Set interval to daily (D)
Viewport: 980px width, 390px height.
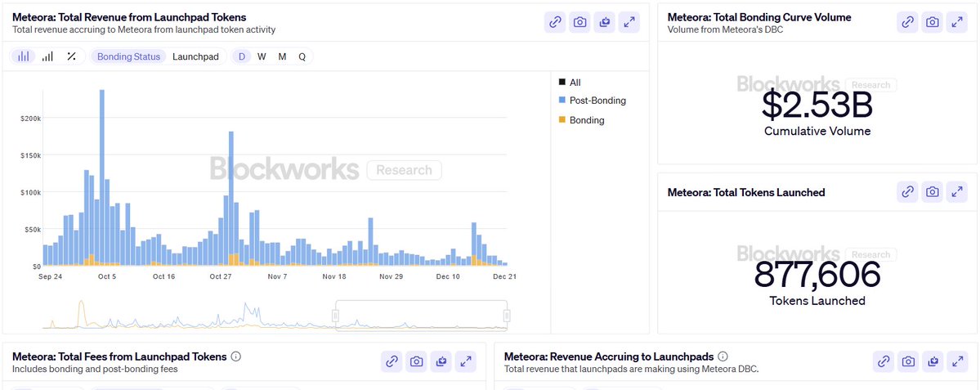click(x=241, y=57)
